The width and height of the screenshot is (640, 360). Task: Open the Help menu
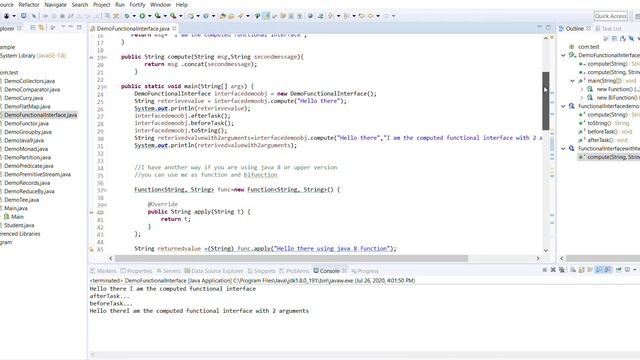[182, 4]
